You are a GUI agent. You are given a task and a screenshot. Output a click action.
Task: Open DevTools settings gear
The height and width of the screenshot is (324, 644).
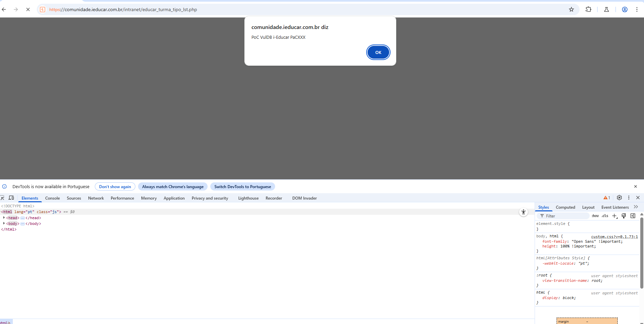click(619, 198)
